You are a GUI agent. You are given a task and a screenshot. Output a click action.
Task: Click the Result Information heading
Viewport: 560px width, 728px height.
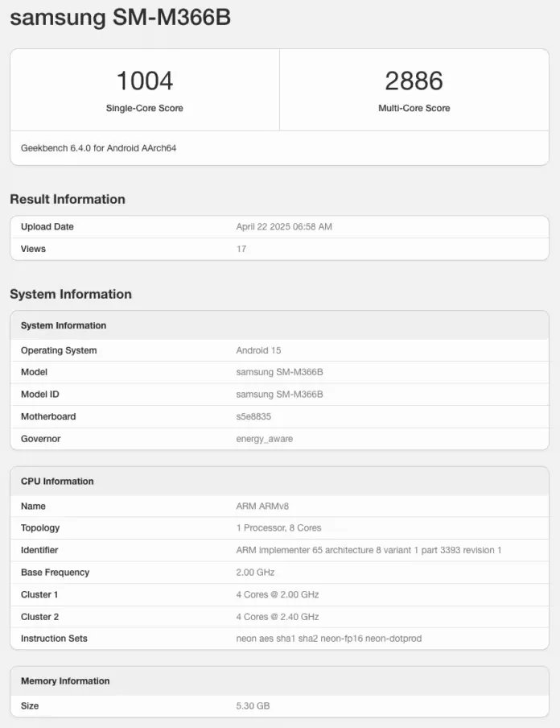click(68, 199)
